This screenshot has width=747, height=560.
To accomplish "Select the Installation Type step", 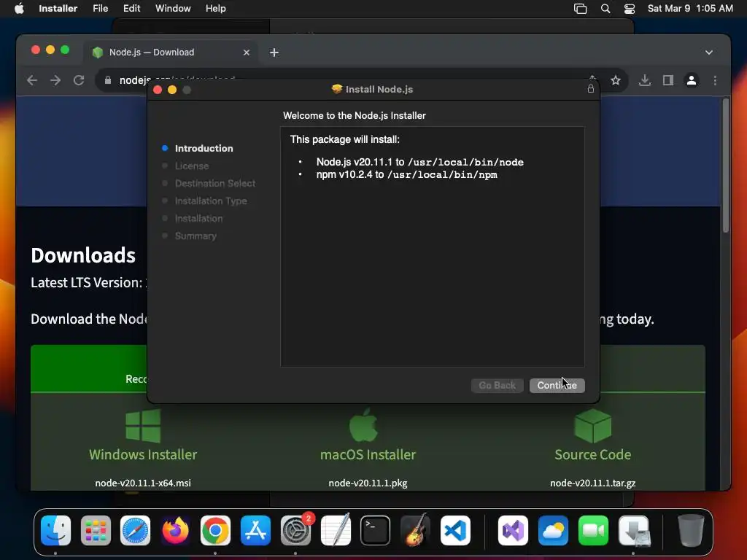I will click(x=211, y=201).
